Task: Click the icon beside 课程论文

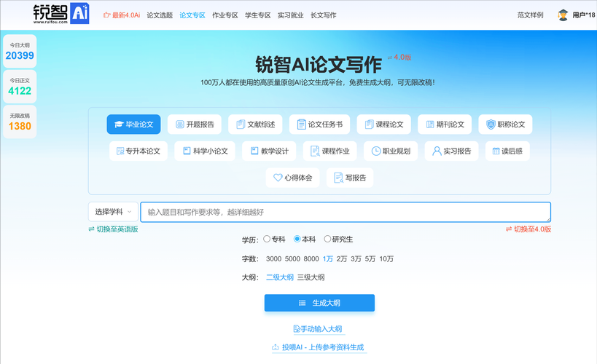Action: (369, 124)
